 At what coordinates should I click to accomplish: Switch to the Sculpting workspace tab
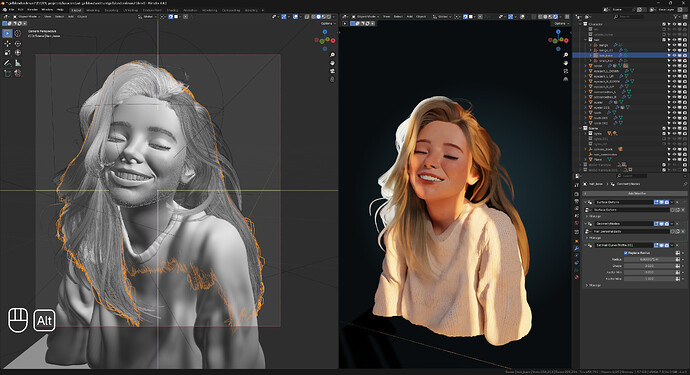[x=111, y=10]
